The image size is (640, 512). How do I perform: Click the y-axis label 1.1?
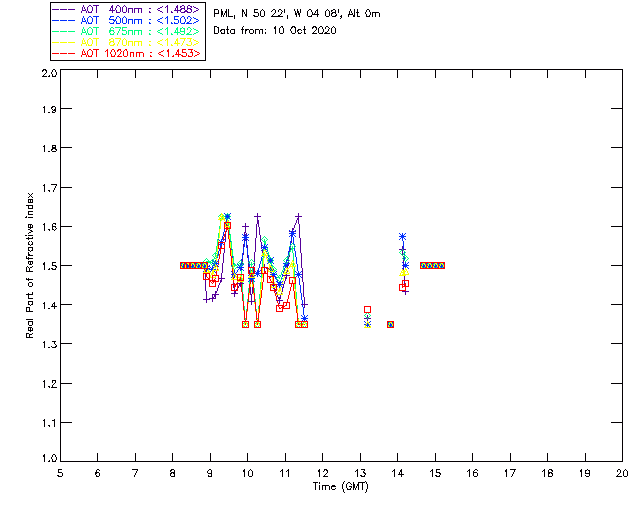coord(49,423)
